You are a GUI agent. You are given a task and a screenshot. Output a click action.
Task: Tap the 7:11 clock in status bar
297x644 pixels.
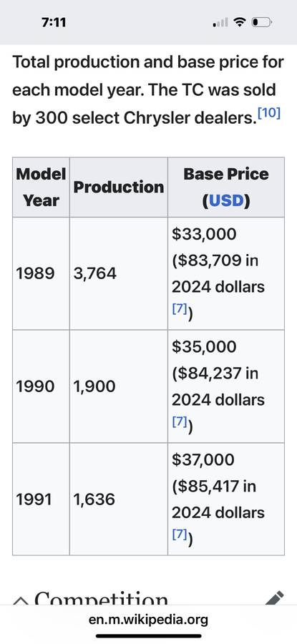(54, 21)
